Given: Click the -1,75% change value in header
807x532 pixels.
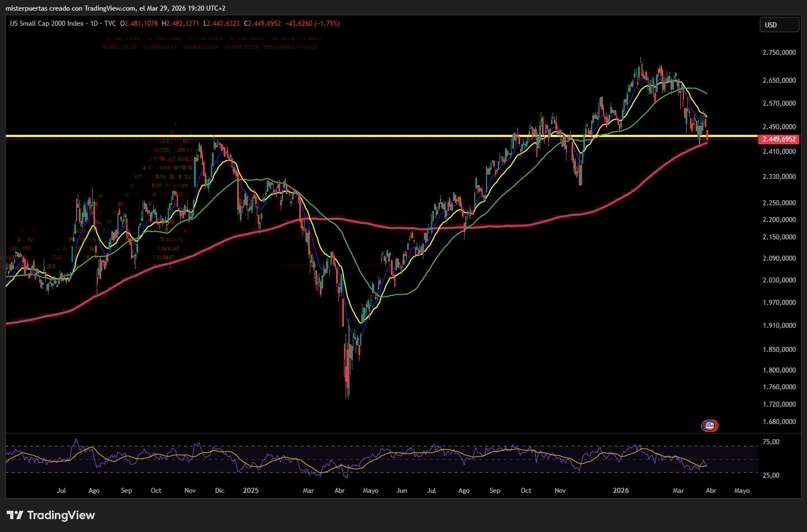Looking at the screenshot, I should pyautogui.click(x=327, y=23).
